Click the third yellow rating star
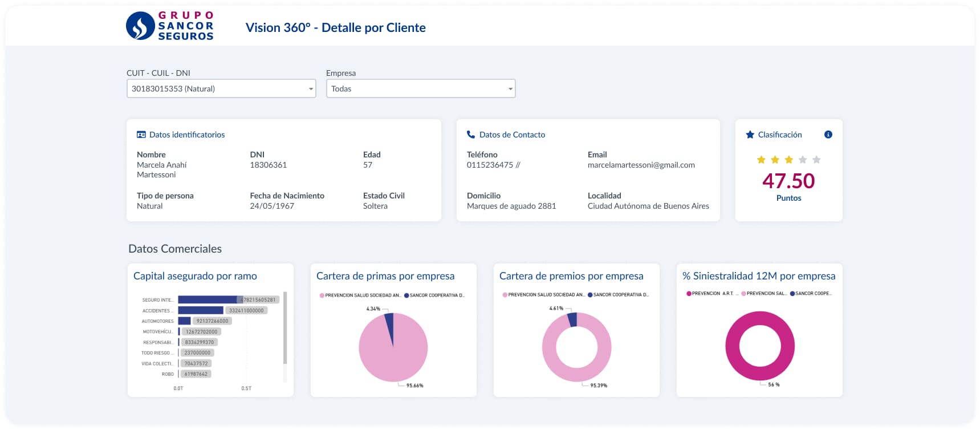 point(788,160)
